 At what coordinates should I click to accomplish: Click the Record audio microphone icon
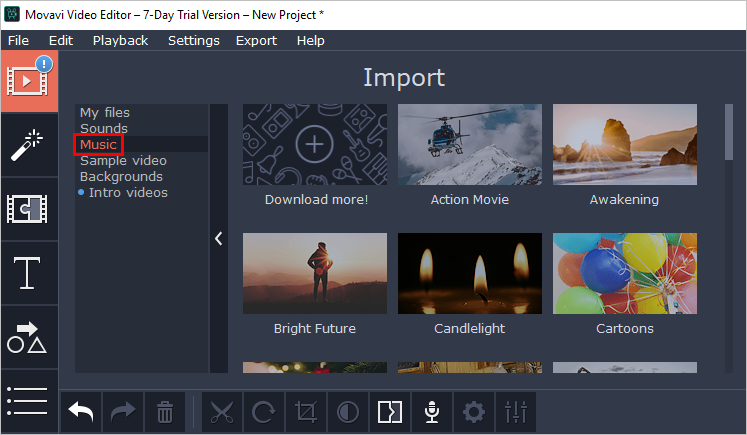[432, 412]
